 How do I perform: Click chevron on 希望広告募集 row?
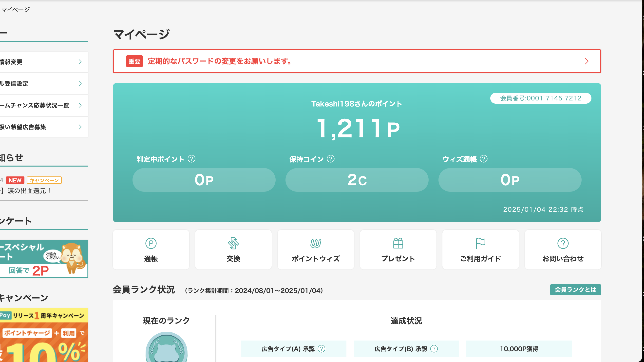click(80, 127)
